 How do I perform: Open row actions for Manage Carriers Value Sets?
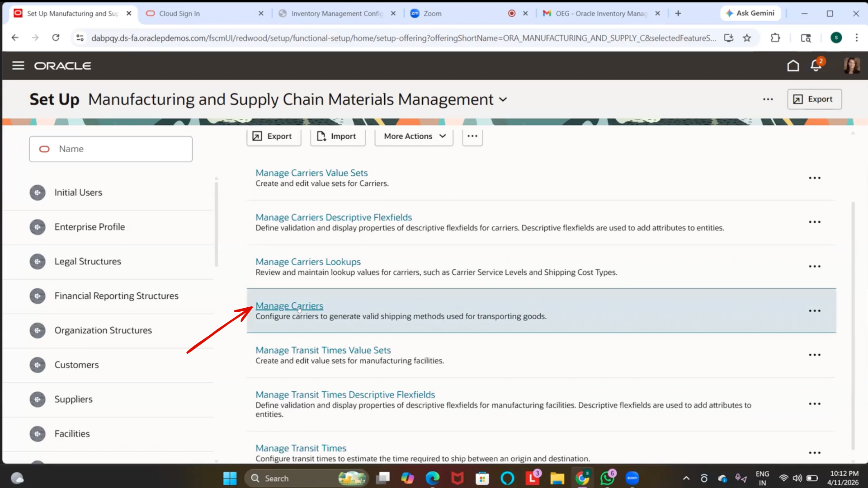pos(815,178)
